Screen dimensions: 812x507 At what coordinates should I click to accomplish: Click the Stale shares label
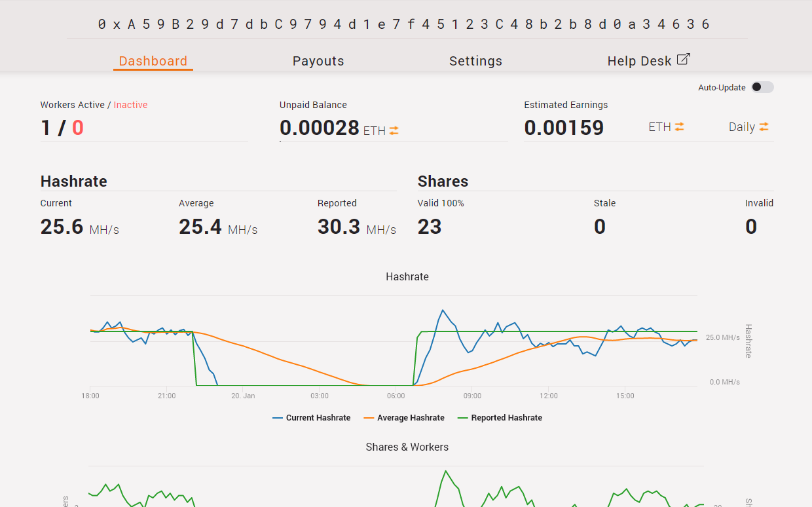tap(604, 203)
